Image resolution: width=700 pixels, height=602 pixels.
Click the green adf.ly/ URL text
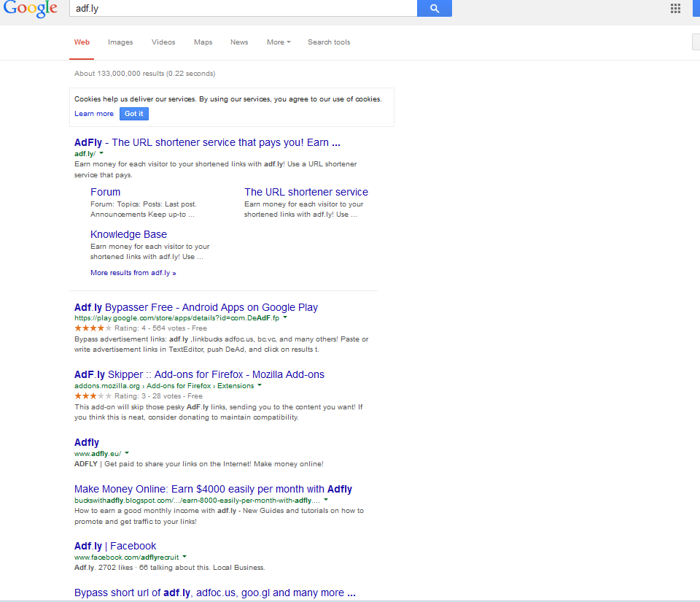click(x=85, y=154)
